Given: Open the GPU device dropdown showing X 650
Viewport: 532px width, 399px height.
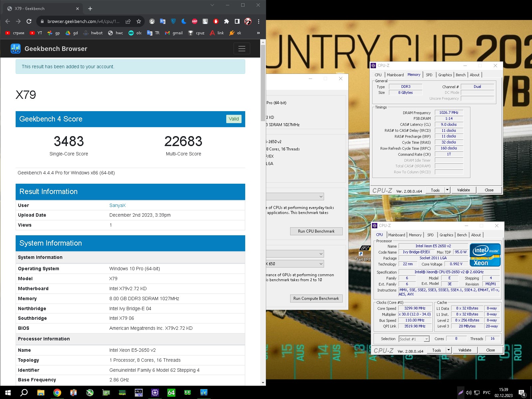Looking at the screenshot, I should point(295,264).
